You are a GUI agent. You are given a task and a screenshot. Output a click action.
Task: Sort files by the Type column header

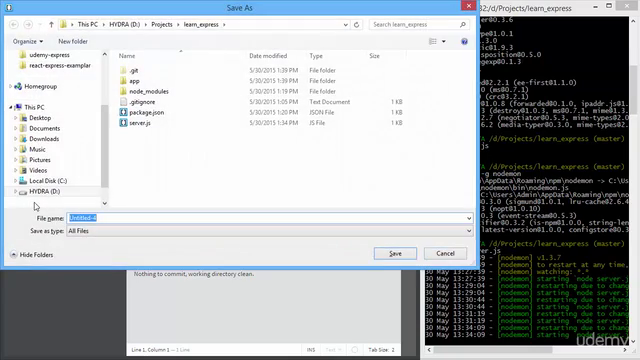[x=316, y=56]
